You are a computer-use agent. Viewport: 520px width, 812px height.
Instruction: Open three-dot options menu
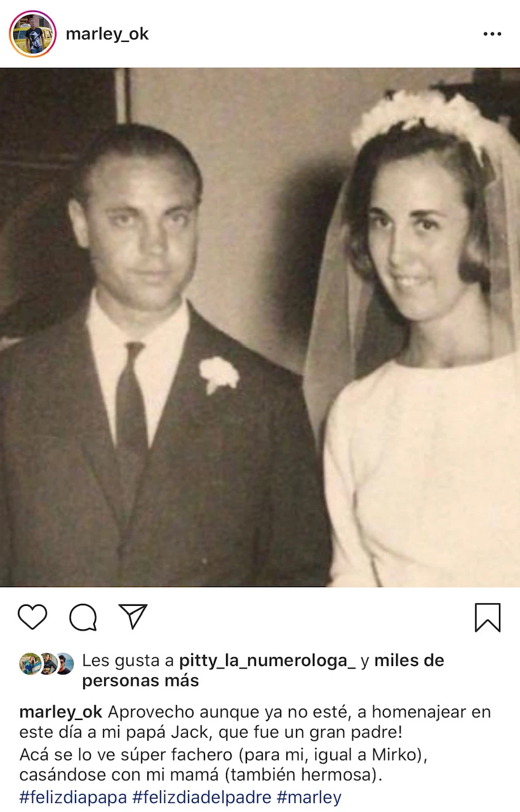pos(492,34)
